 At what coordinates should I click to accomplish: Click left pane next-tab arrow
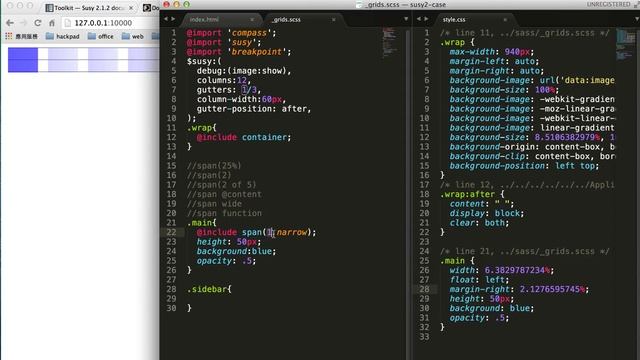(x=173, y=19)
